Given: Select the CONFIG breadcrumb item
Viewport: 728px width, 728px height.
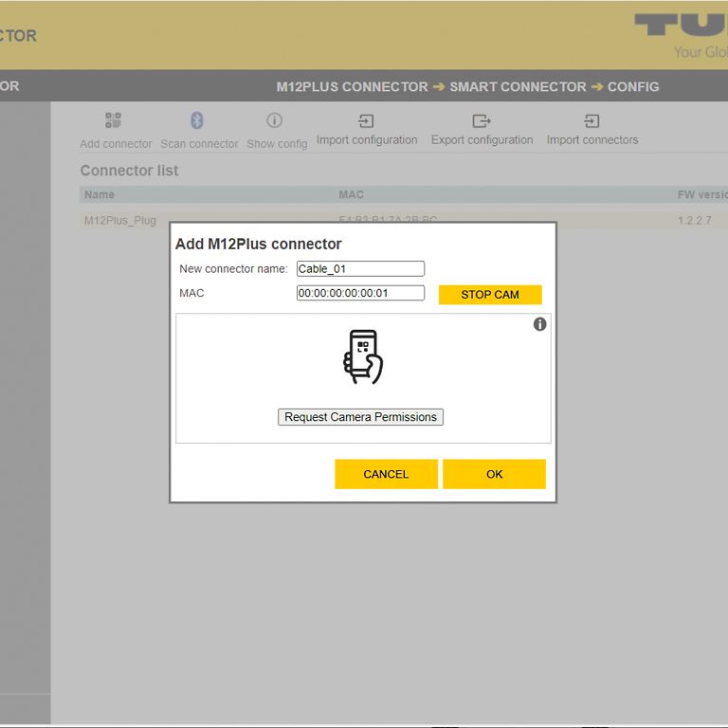Looking at the screenshot, I should (633, 86).
